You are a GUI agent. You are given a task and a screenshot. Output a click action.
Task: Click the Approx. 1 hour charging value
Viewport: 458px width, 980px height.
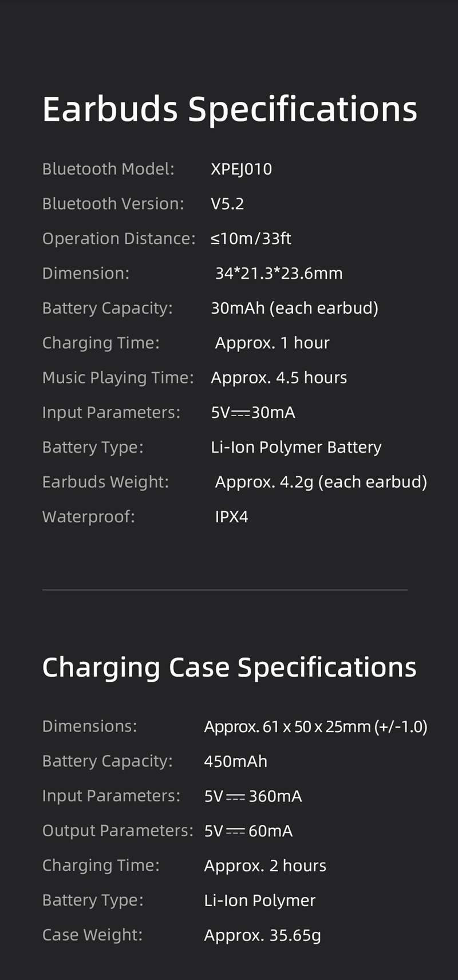(x=272, y=343)
